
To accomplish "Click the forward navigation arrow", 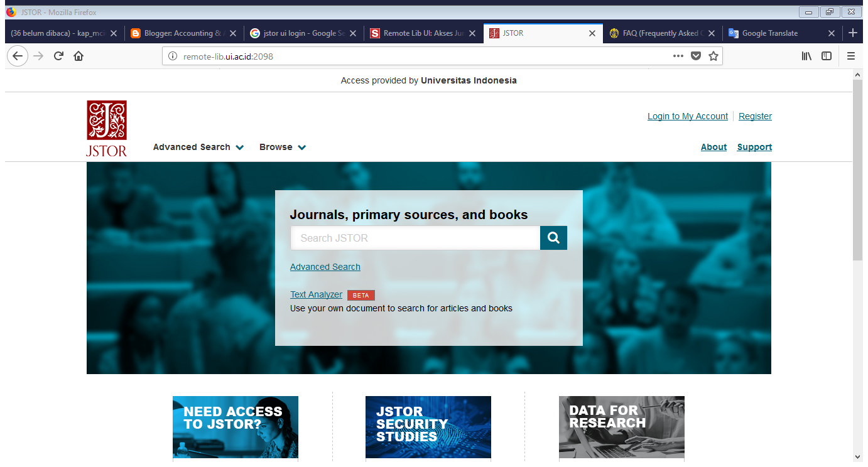I will coord(38,56).
